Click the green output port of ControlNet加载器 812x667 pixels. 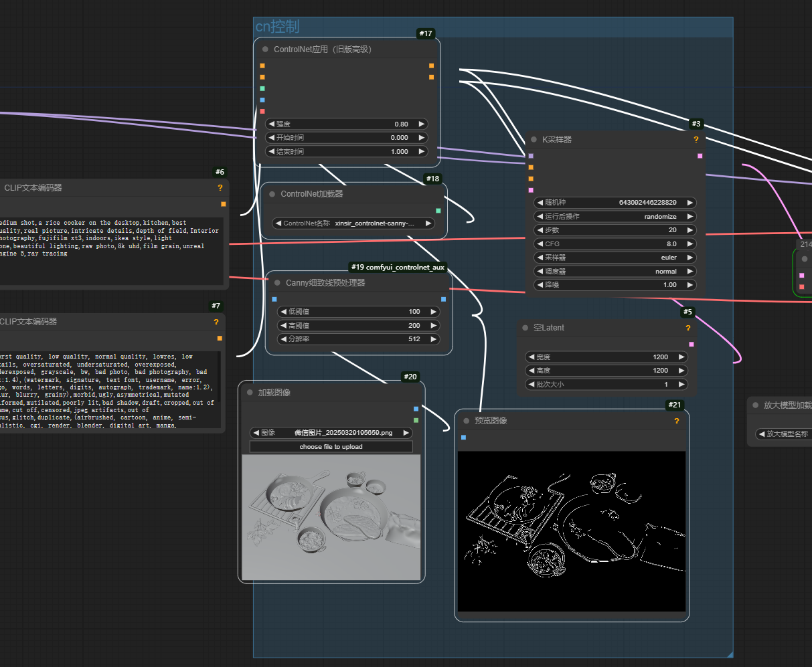pos(438,211)
